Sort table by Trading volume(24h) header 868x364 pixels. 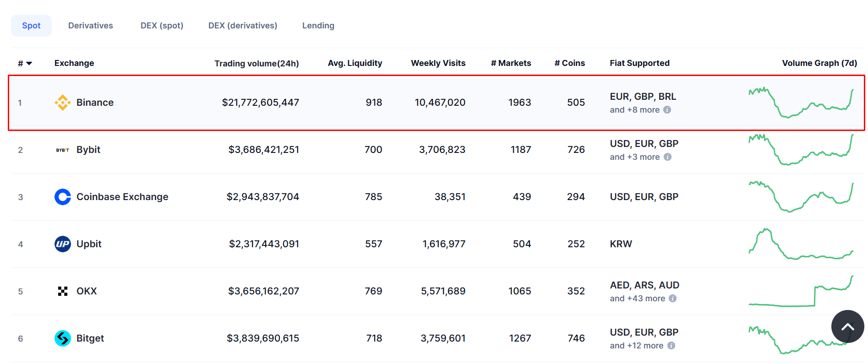click(257, 63)
